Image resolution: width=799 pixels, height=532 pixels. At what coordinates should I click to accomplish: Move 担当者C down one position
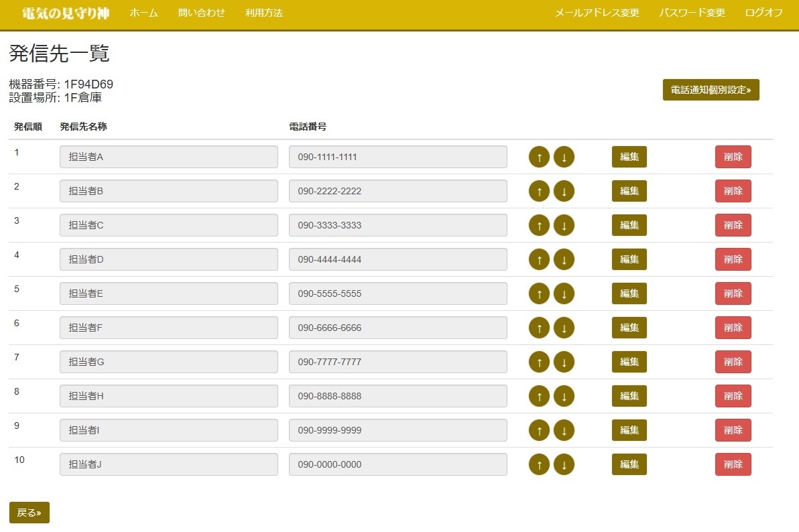point(564,225)
